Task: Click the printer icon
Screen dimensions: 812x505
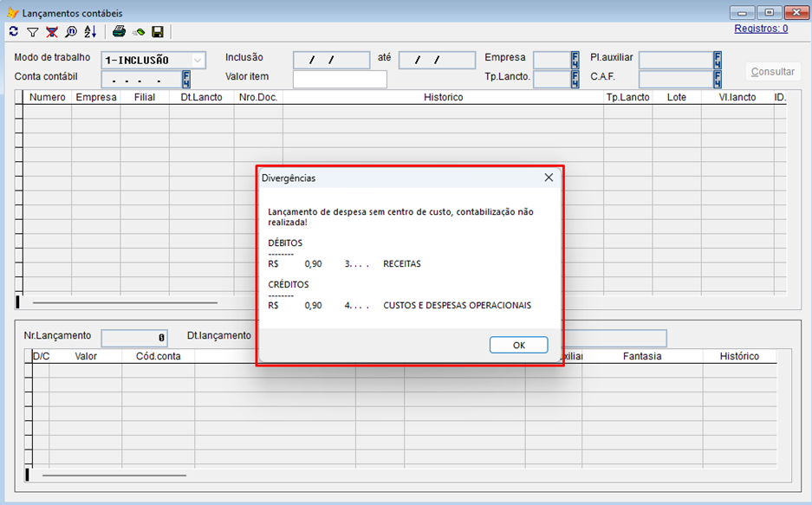Action: click(x=120, y=32)
